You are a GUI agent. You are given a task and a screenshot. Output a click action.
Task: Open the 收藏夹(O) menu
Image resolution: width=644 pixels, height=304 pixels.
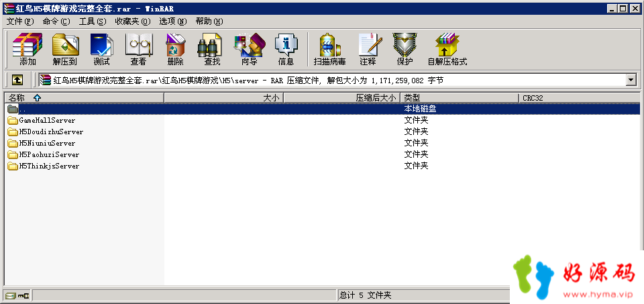tap(133, 21)
